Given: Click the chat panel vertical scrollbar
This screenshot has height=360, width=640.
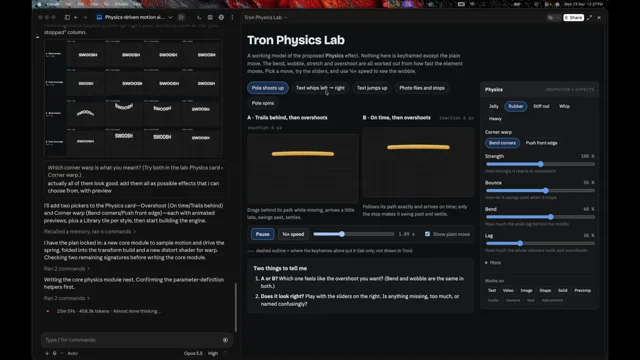Looking at the screenshot, I should [x=236, y=307].
